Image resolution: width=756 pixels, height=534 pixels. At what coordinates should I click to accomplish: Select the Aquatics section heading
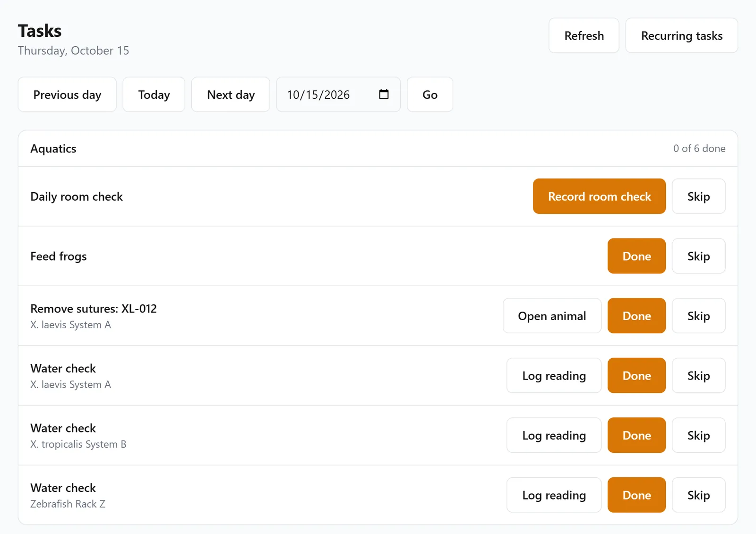pyautogui.click(x=53, y=149)
